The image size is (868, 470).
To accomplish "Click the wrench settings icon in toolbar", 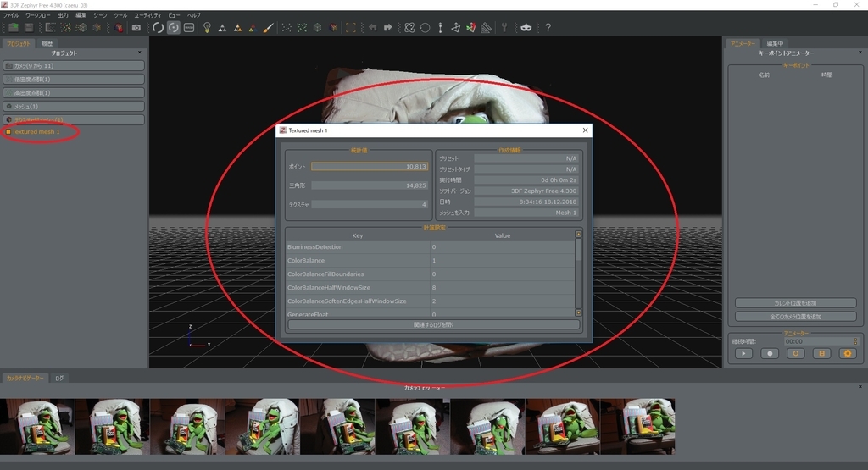I will [x=504, y=28].
